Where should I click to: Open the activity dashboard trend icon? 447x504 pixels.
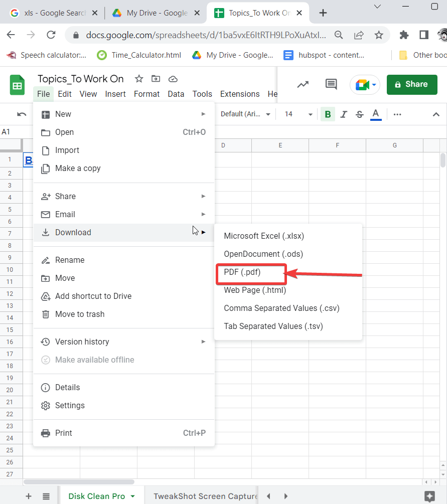[x=303, y=85]
